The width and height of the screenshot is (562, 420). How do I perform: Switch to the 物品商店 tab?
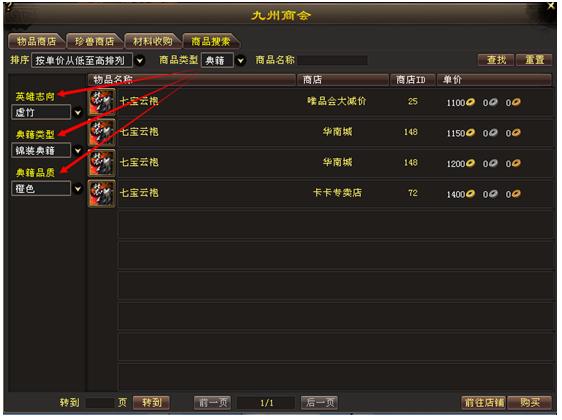[x=36, y=41]
